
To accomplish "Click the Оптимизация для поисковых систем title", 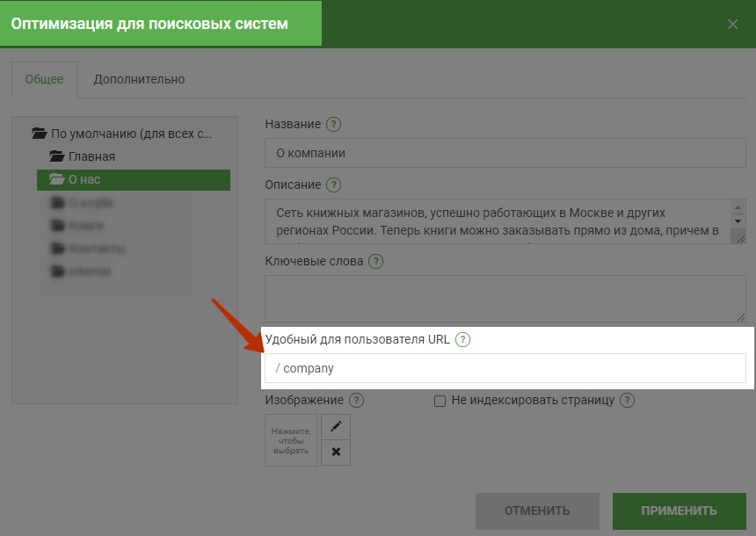I will click(x=149, y=24).
